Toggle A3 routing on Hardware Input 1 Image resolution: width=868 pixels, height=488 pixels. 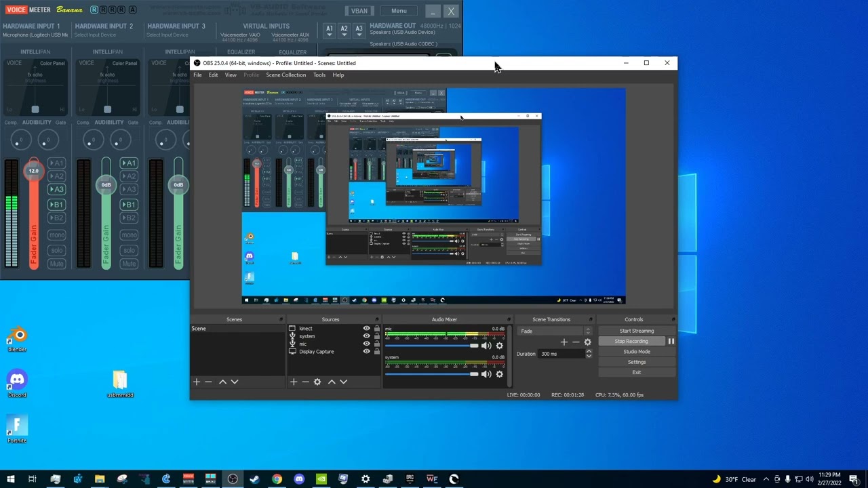coord(57,190)
